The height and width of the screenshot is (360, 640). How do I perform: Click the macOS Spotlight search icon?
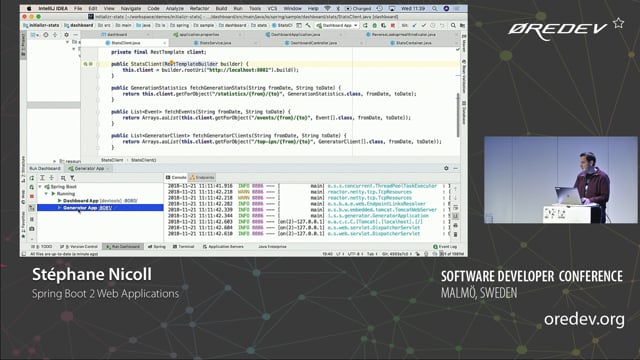click(435, 8)
